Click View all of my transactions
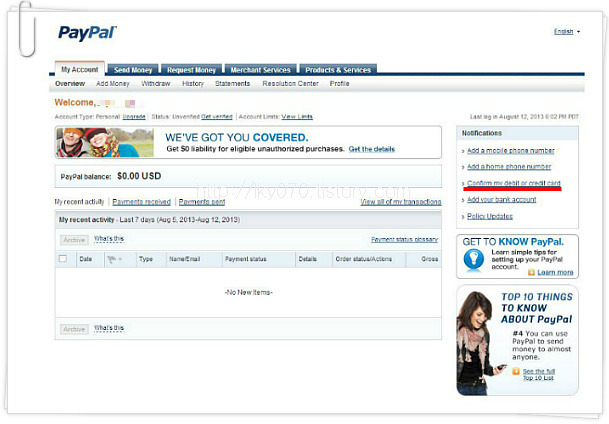The width and height of the screenshot is (609, 424). coord(401,202)
